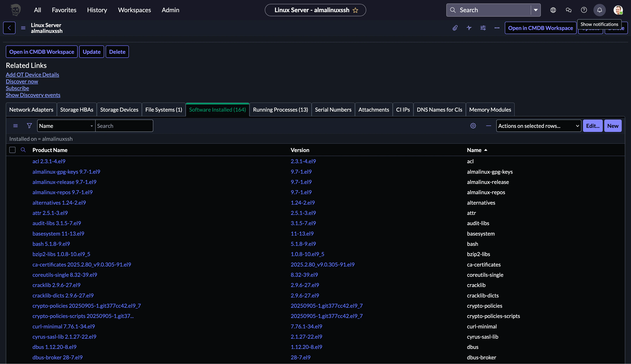Expand the header search dropdown arrow

[536, 10]
